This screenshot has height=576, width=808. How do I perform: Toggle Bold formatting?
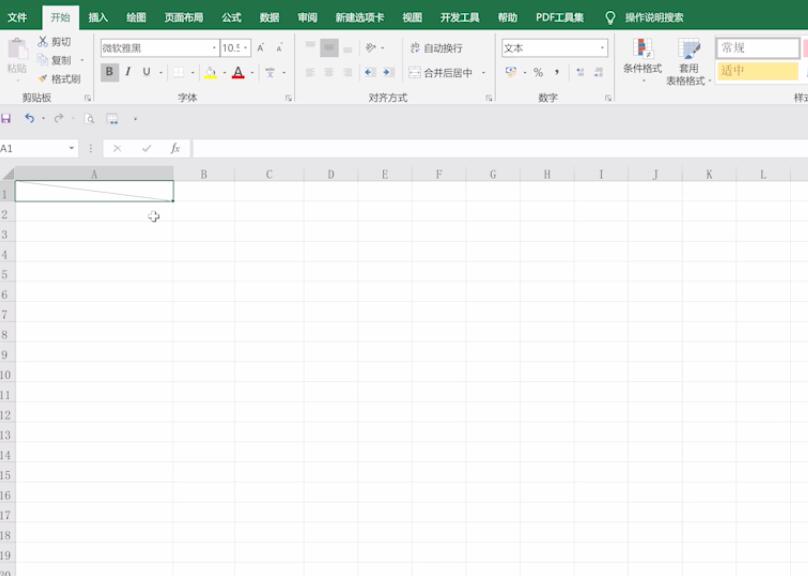109,72
